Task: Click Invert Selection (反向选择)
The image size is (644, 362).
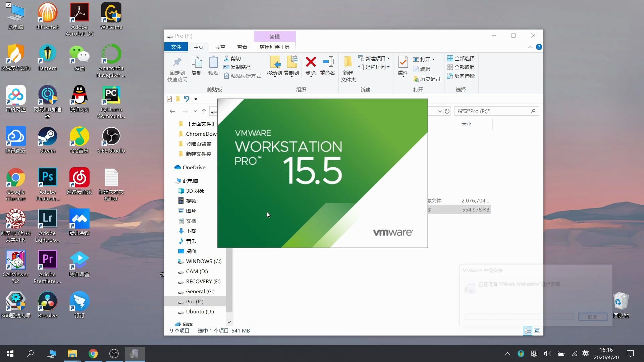Action: pyautogui.click(x=461, y=76)
